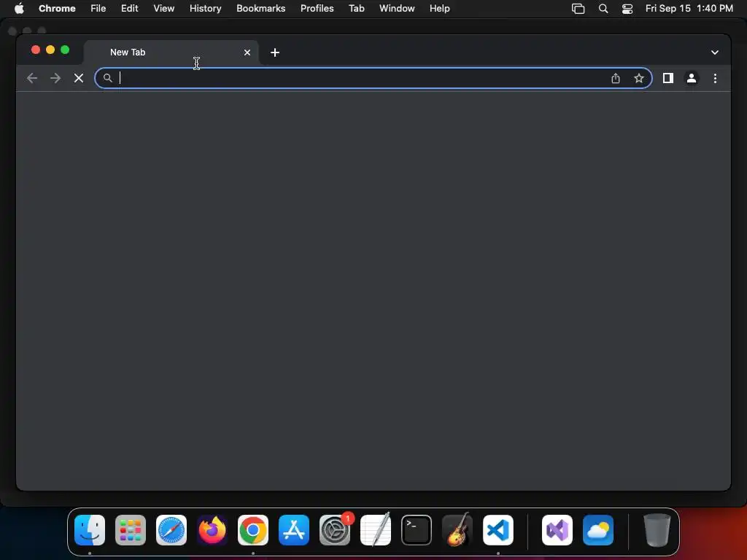Image resolution: width=747 pixels, height=560 pixels.
Task: Open Chrome's three-dot menu
Action: click(715, 78)
